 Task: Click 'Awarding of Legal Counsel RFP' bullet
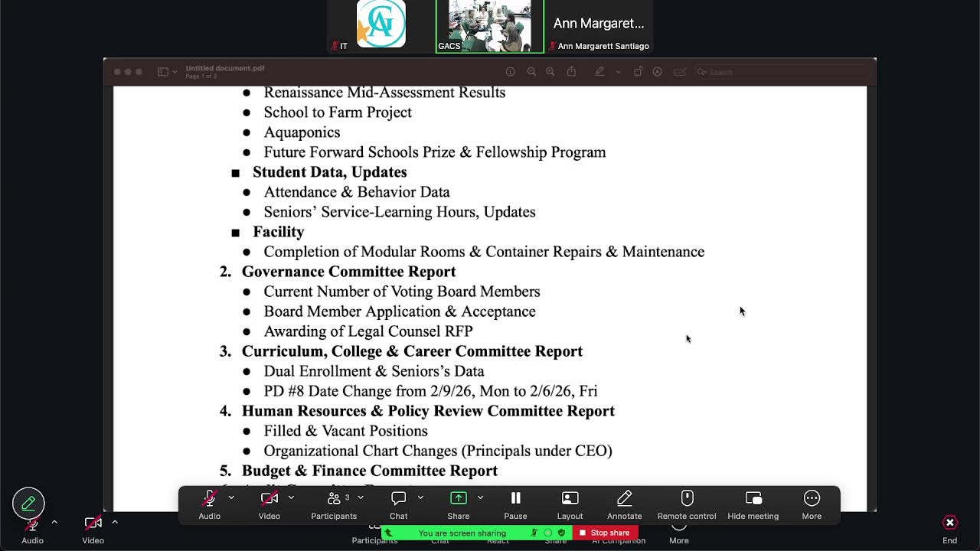point(368,331)
